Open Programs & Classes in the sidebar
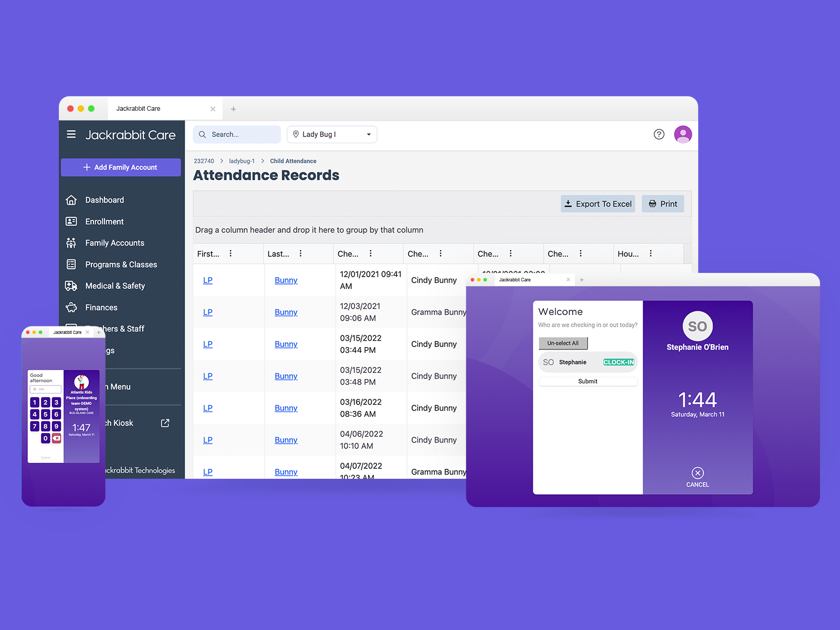This screenshot has height=630, width=840. [121, 265]
